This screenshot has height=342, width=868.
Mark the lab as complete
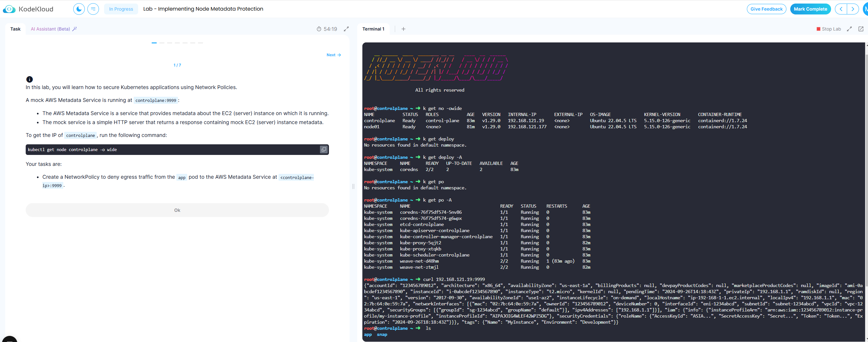pyautogui.click(x=810, y=9)
